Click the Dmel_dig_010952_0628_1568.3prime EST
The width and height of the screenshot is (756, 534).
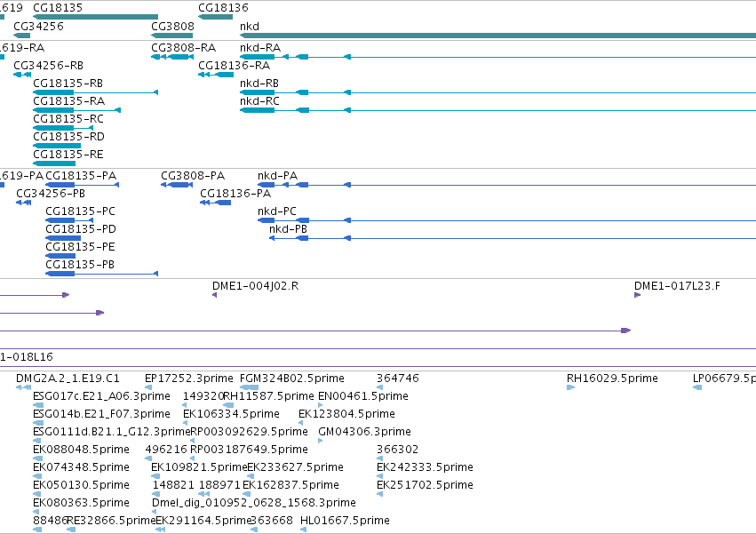click(x=155, y=512)
